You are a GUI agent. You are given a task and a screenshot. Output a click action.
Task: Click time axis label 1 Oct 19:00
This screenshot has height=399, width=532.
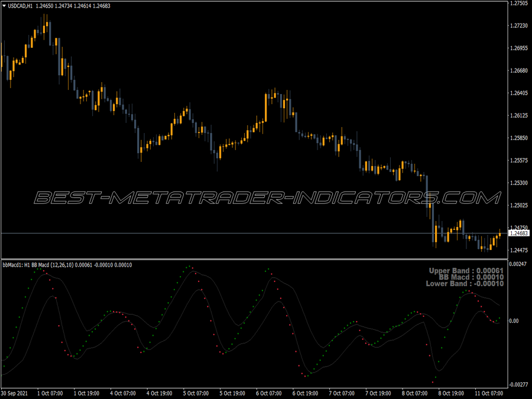tap(86, 393)
